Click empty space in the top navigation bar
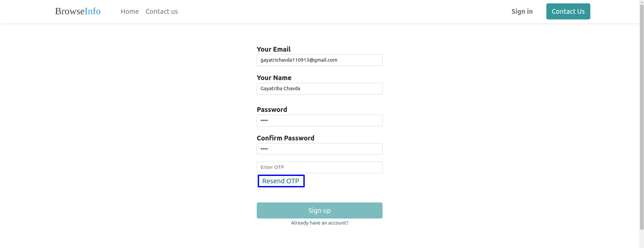The width and height of the screenshot is (644, 248). click(x=336, y=11)
